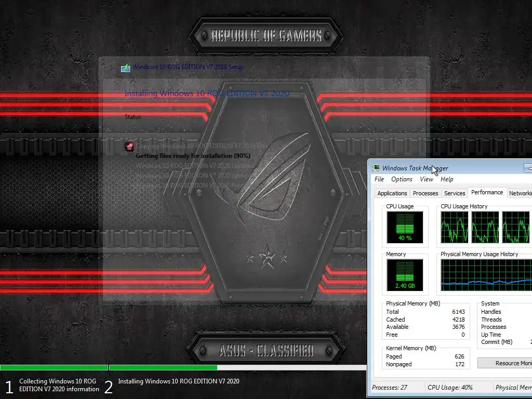
Task: Click the Memory 2.40 GB gauge
Action: pos(405,275)
